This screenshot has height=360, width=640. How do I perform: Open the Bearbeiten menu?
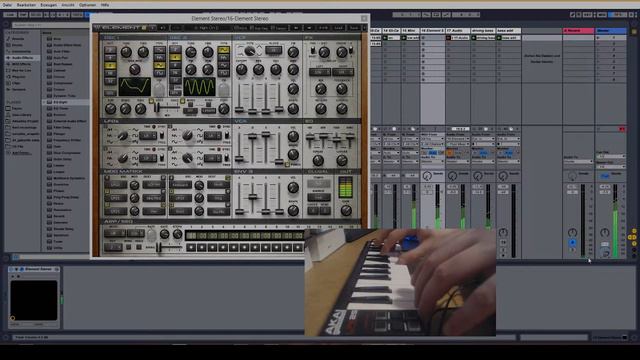click(26, 5)
